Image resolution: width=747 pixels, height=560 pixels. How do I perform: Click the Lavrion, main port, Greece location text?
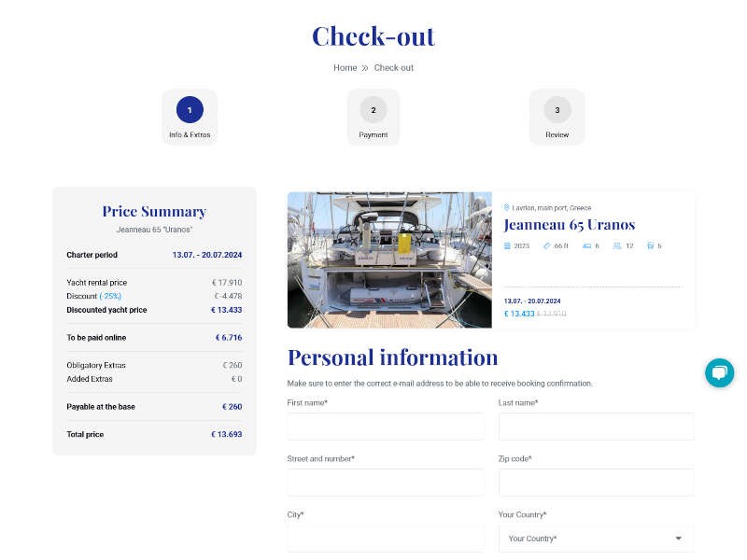[552, 207]
